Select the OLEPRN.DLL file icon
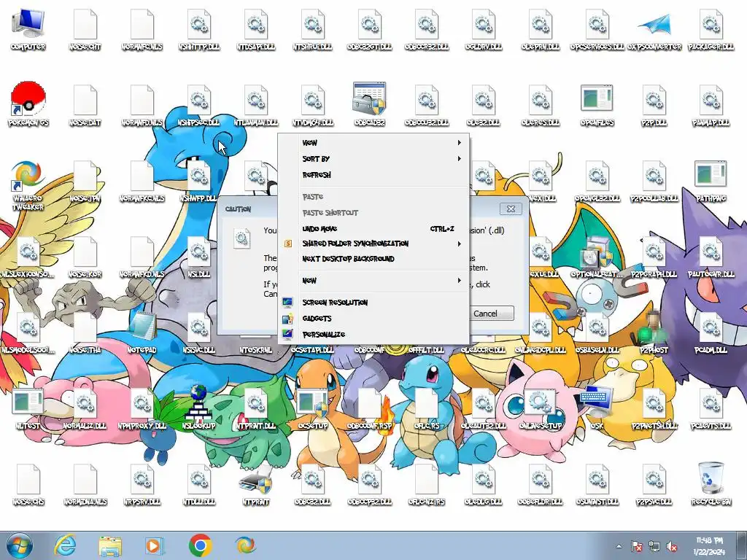The width and height of the screenshot is (747, 560). 541,29
